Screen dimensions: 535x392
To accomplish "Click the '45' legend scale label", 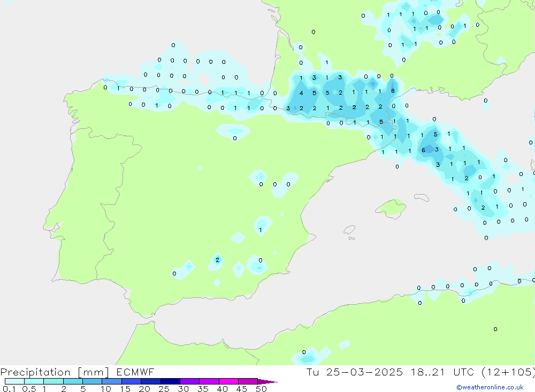I will click(242, 389).
